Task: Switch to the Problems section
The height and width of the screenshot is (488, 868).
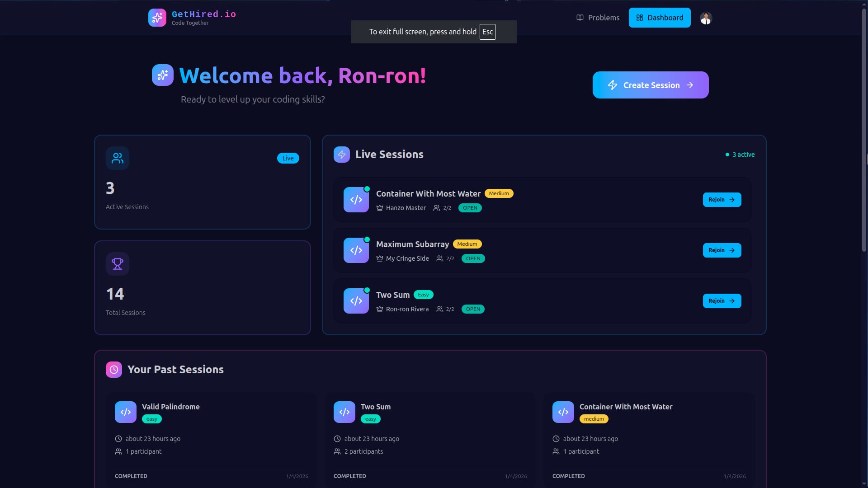Action: (603, 18)
